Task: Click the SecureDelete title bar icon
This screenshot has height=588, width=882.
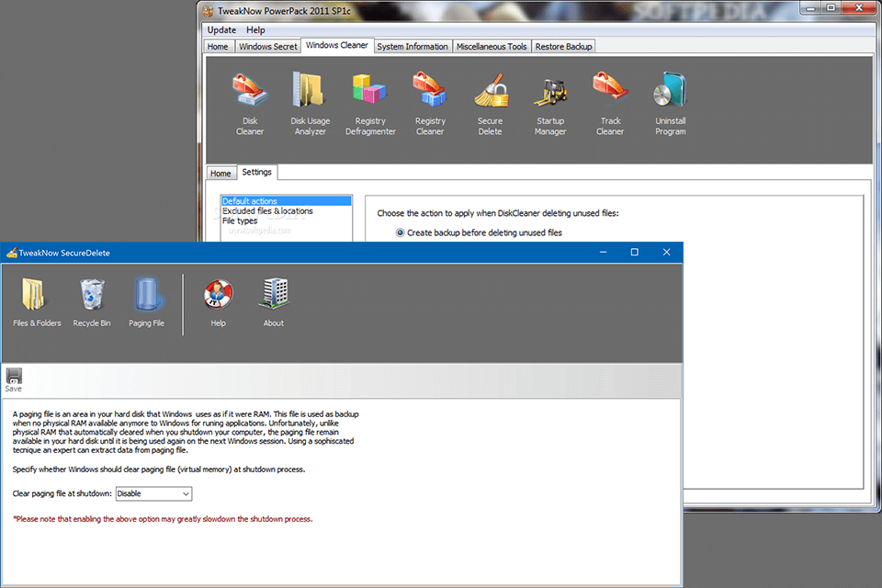Action: pyautogui.click(x=11, y=253)
